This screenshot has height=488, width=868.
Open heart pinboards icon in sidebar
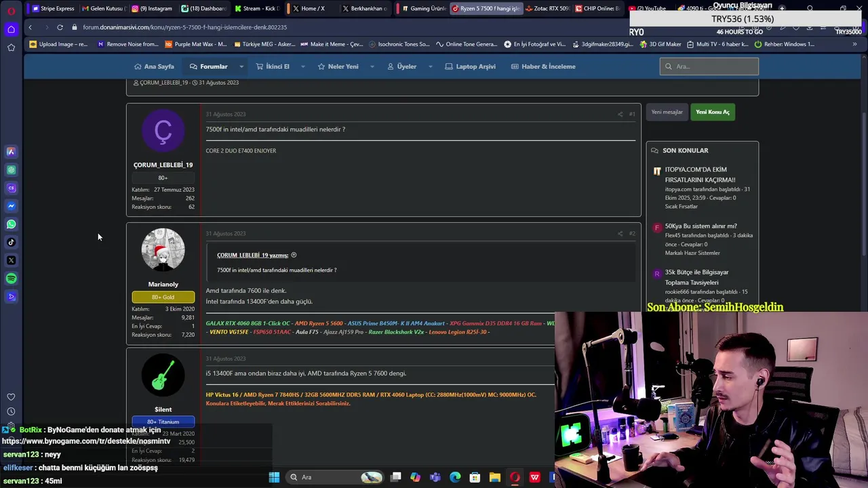click(x=11, y=397)
